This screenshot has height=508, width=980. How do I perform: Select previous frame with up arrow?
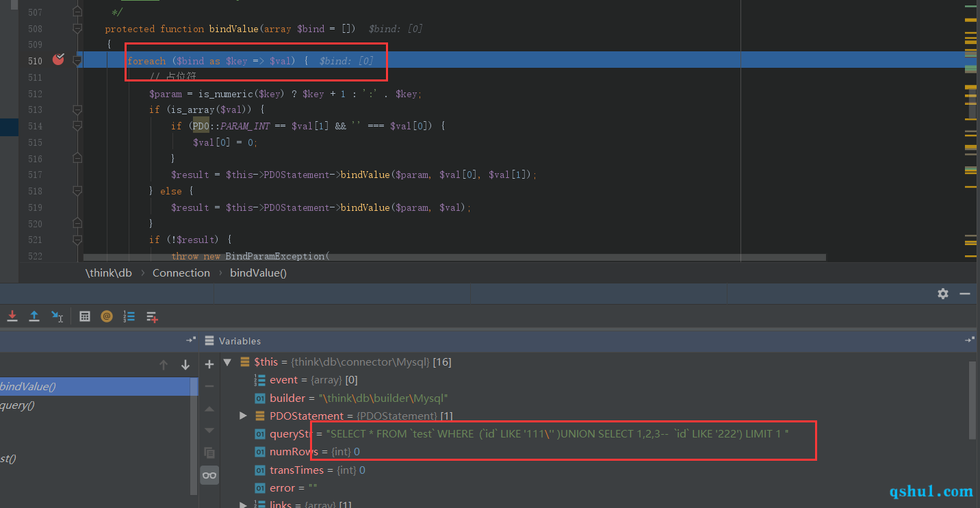(x=163, y=365)
